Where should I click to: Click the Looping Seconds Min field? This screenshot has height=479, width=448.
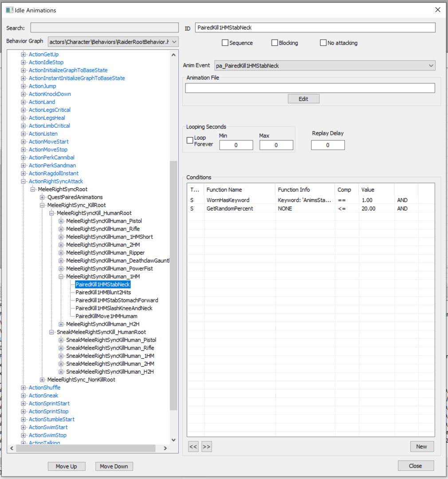(x=236, y=145)
